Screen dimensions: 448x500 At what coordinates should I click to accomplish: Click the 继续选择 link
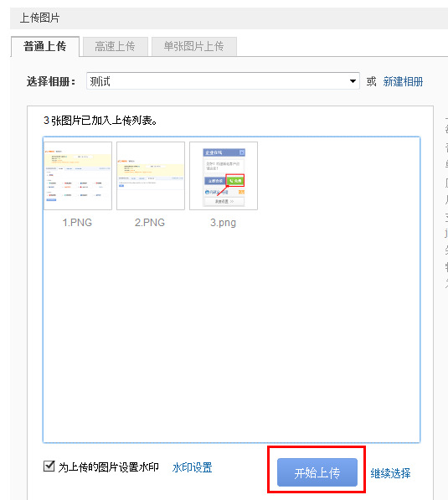(390, 473)
